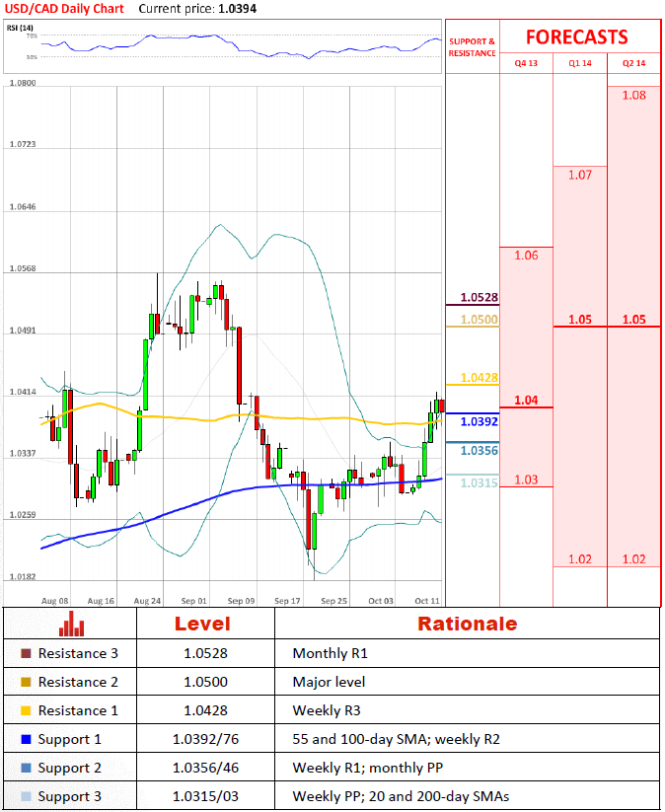Select the 'USD/CAD Daily Chart' title
Screen dimensions: 665x812
[64, 9]
